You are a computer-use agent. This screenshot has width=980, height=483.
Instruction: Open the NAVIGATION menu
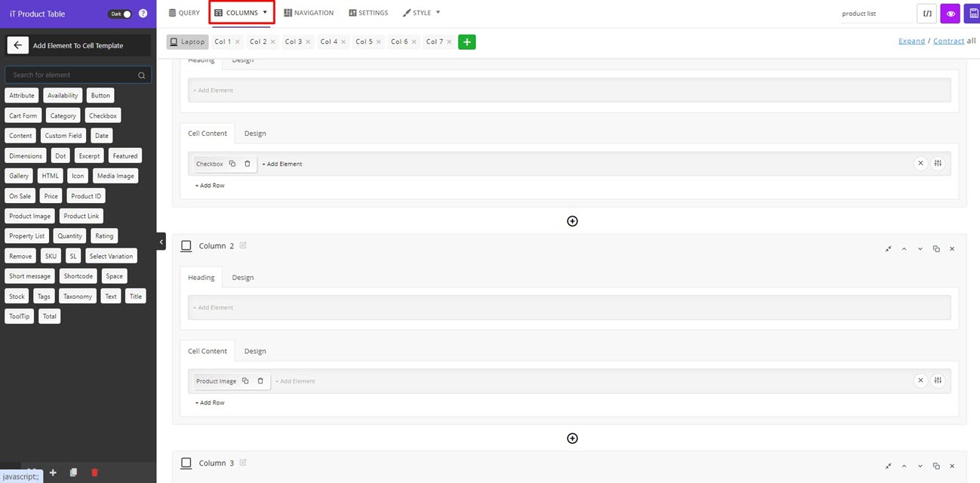pos(309,13)
